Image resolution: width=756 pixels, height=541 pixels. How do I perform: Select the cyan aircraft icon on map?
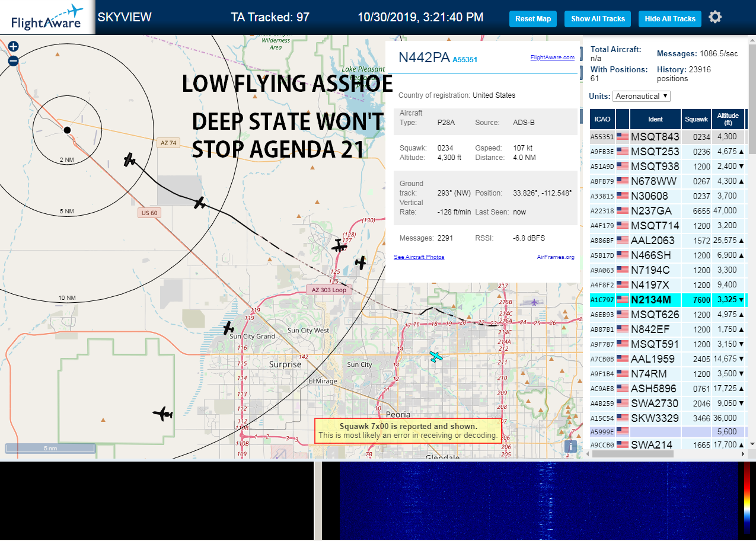(x=436, y=356)
